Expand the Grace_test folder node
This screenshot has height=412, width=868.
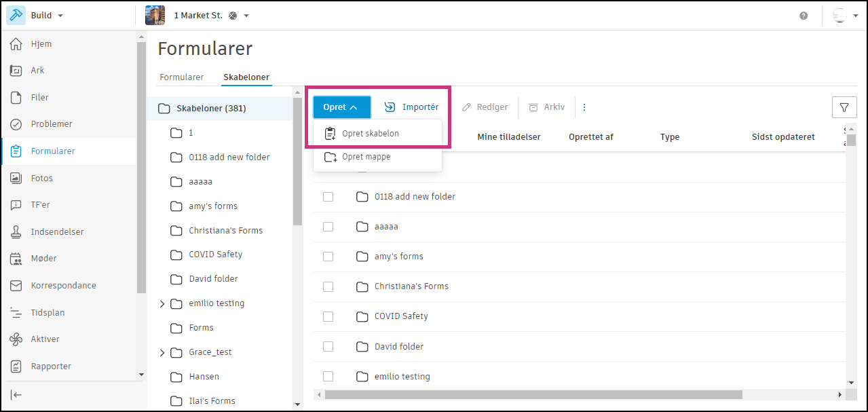pos(162,352)
